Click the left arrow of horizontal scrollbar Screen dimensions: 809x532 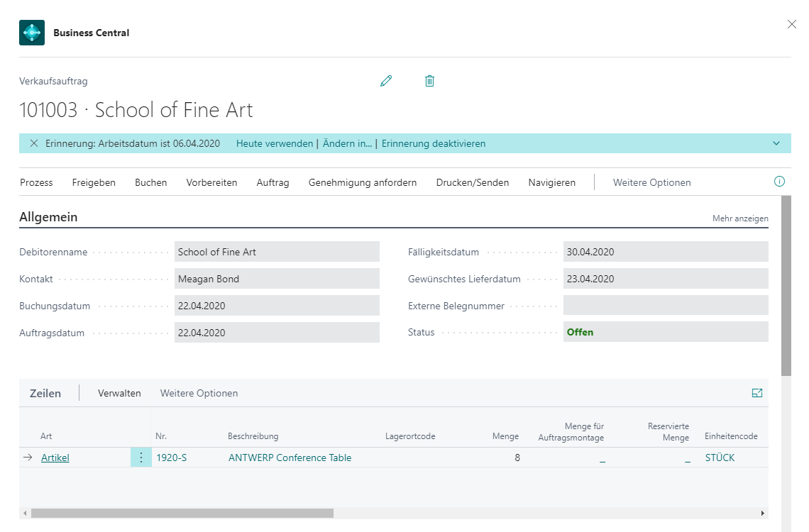pos(25,514)
